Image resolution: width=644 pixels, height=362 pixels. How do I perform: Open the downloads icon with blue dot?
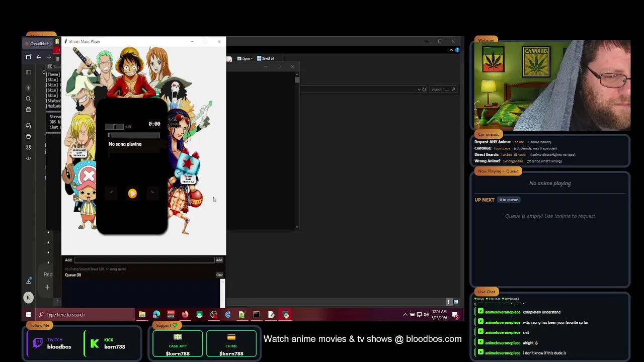[29, 281]
